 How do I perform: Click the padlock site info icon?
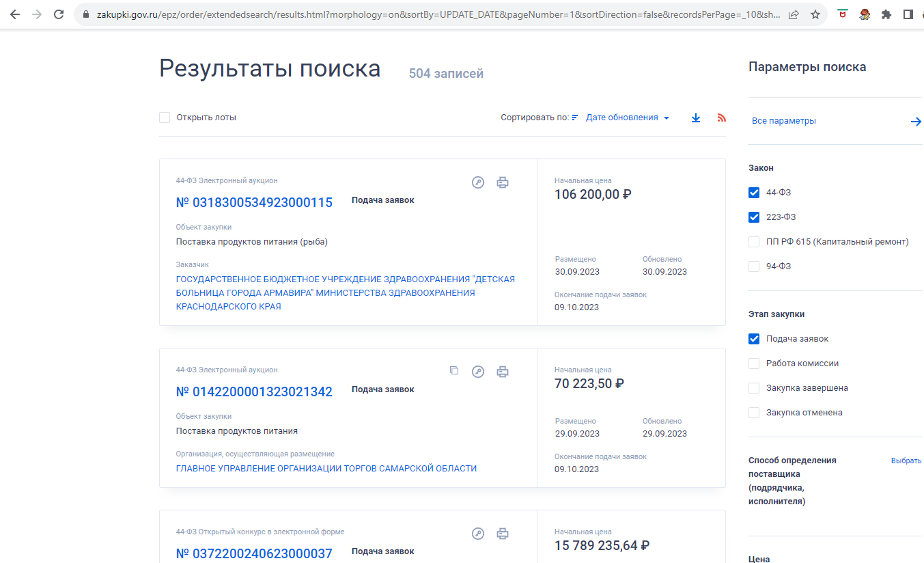(85, 14)
